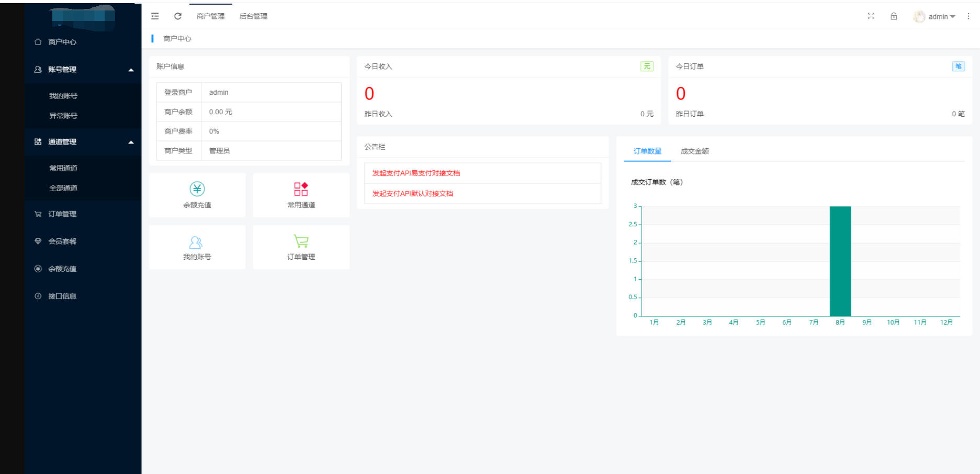980x474 pixels.
Task: Click the info icon beside 接口信息
Action: (38, 296)
